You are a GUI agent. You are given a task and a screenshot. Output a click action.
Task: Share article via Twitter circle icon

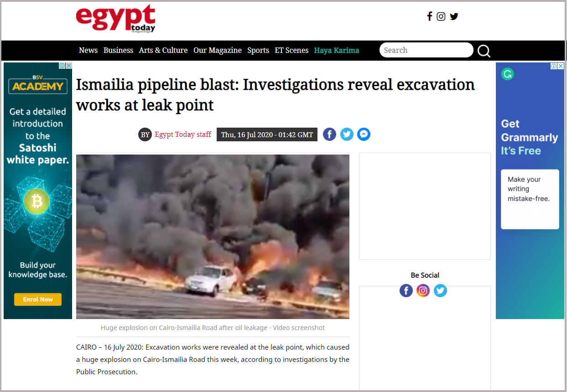347,134
